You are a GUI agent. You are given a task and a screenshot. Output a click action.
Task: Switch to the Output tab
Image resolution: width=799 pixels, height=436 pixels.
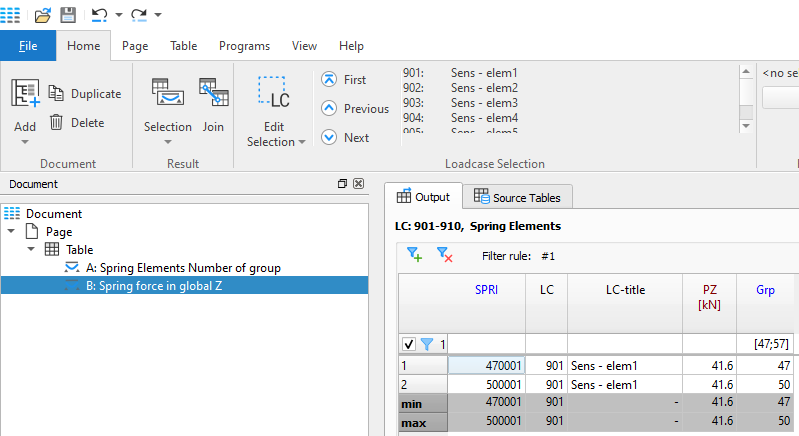(423, 197)
